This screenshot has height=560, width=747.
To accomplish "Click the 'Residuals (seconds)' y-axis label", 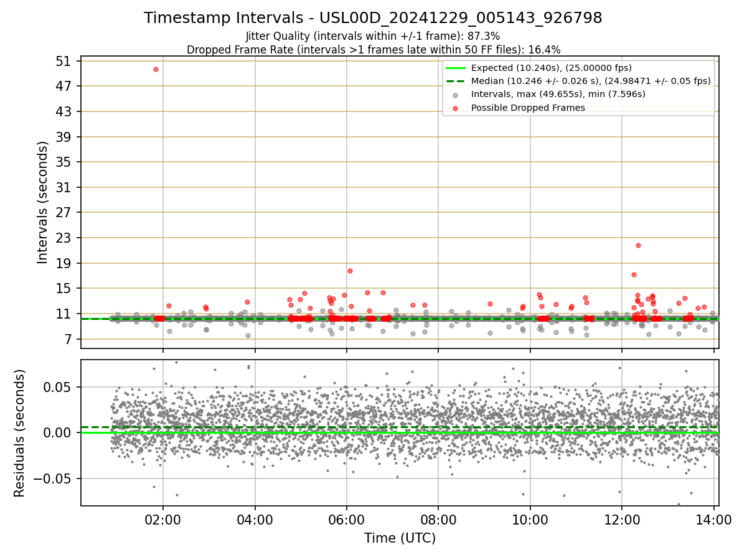I will [x=19, y=433].
